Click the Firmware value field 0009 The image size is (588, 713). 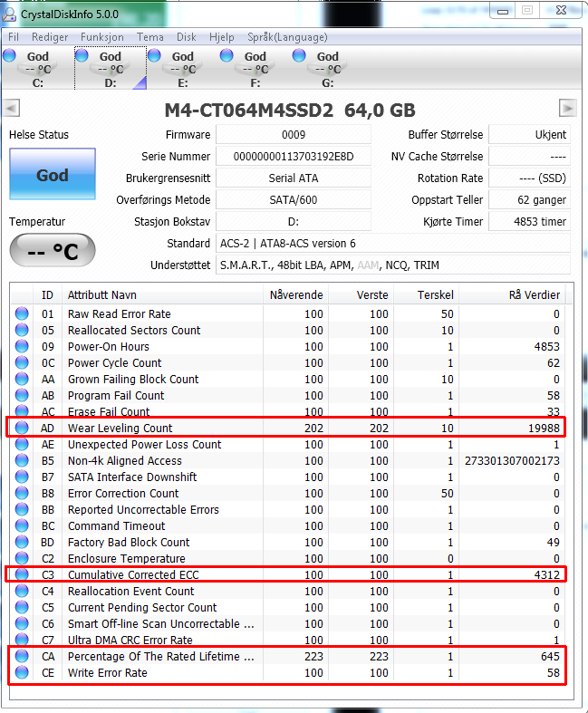coord(294,135)
